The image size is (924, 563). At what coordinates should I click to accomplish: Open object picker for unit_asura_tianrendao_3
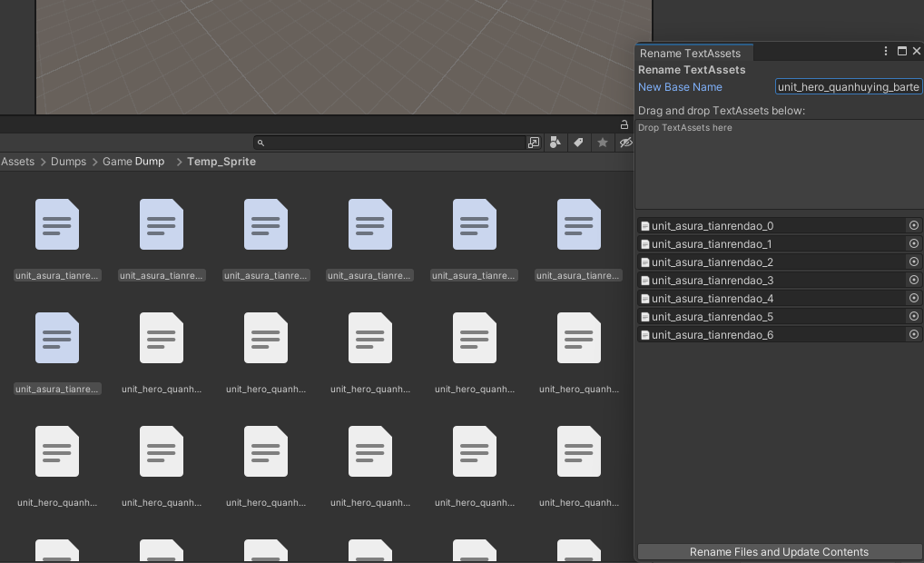(914, 280)
